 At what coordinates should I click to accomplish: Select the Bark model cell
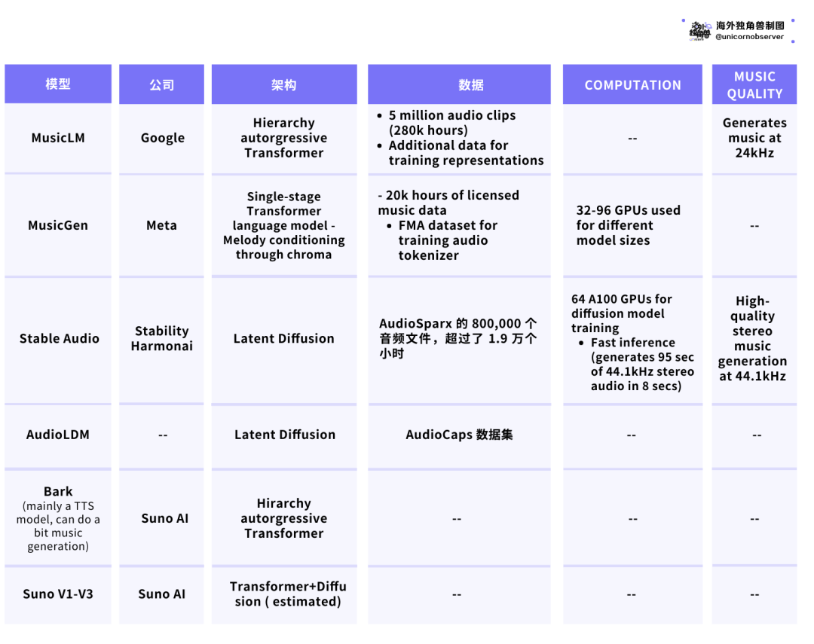(x=58, y=518)
